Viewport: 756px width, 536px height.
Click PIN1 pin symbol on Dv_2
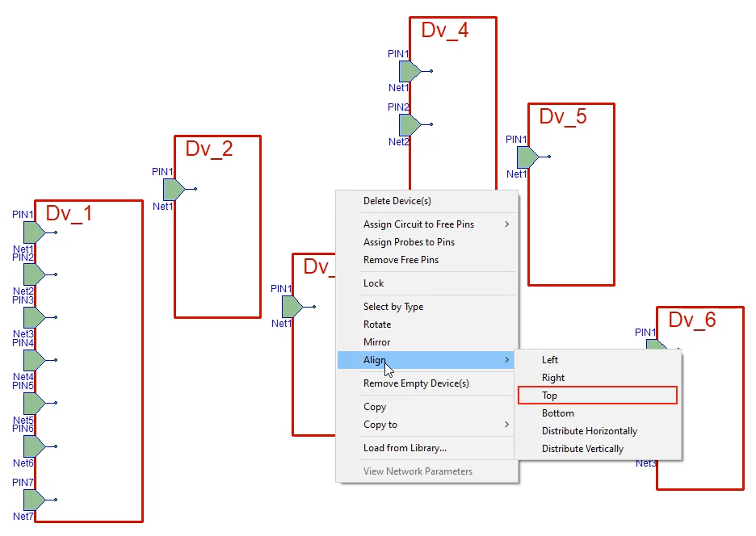pyautogui.click(x=173, y=190)
